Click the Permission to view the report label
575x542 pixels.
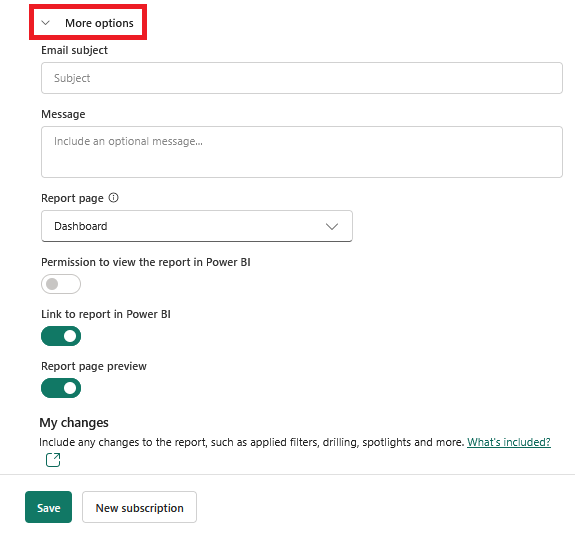point(146,262)
